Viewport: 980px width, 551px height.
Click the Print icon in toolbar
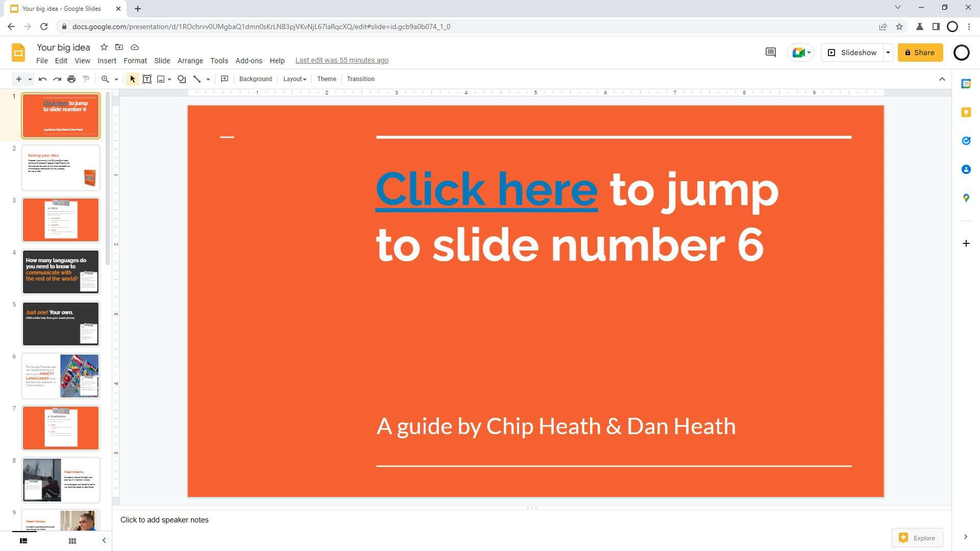(x=70, y=79)
